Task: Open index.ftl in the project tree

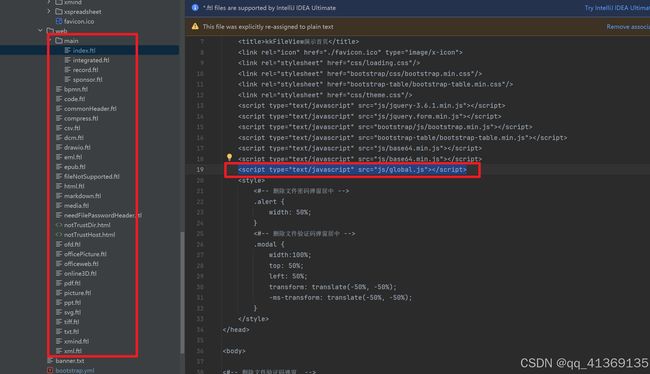Action: point(84,50)
